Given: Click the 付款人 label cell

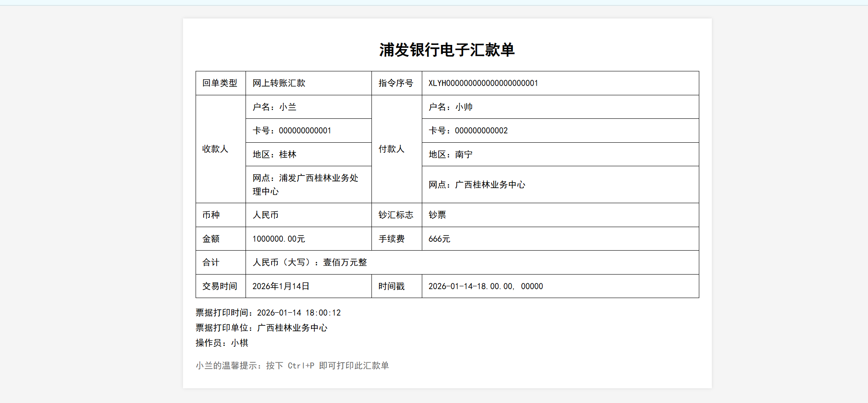Looking at the screenshot, I should (397, 149).
